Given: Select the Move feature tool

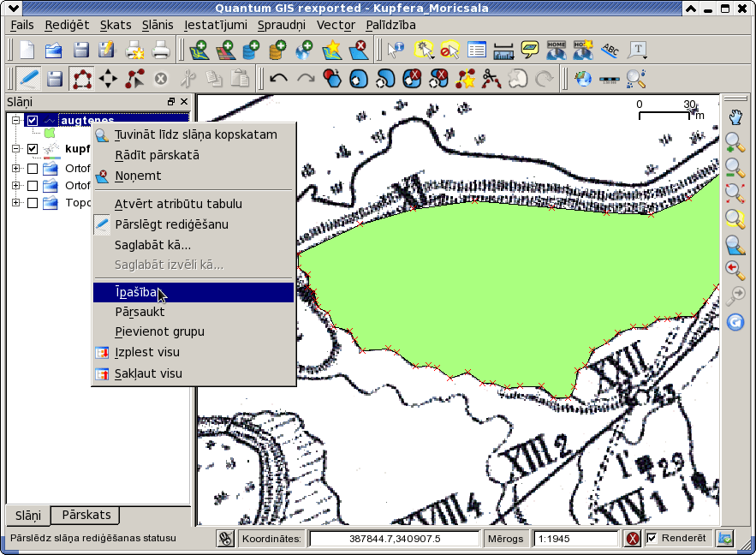Looking at the screenshot, I should pyautogui.click(x=108, y=79).
